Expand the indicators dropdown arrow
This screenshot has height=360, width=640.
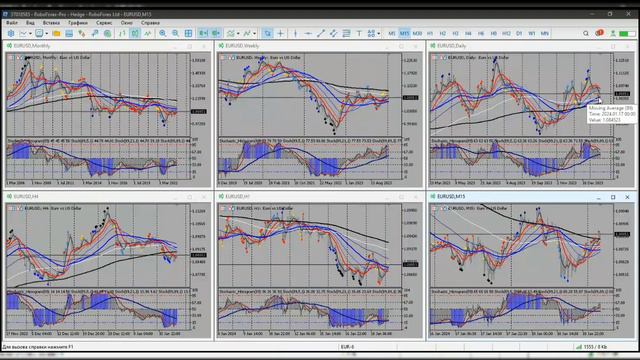[x=238, y=33]
